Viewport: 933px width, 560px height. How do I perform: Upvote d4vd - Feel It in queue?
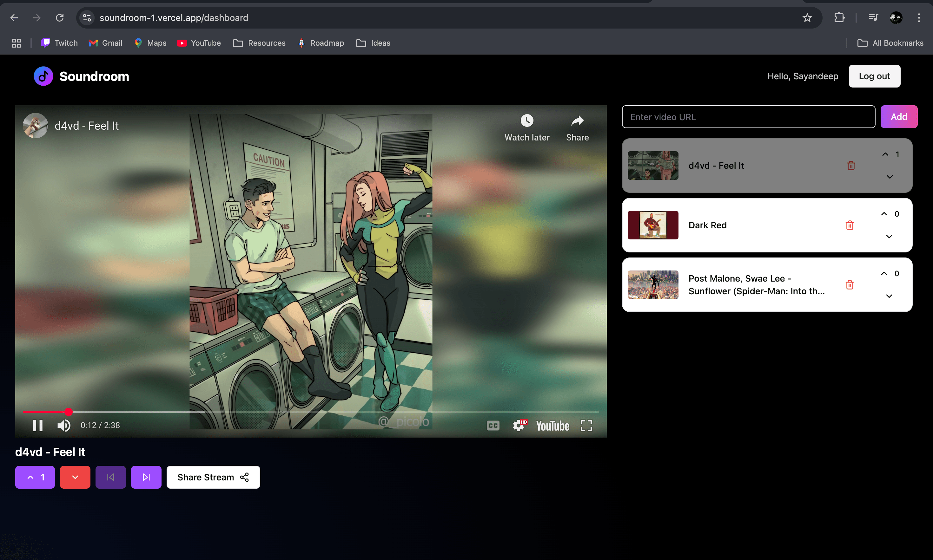pyautogui.click(x=885, y=154)
